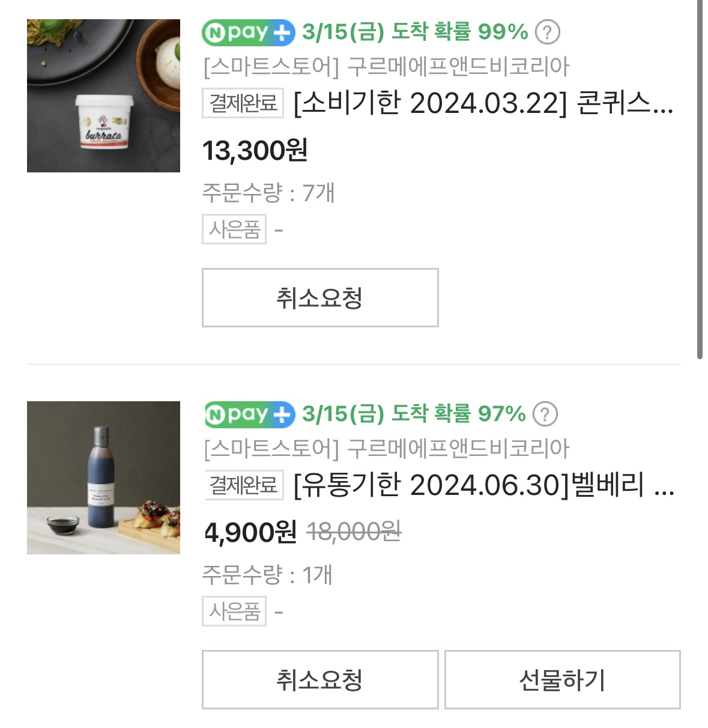This screenshot has width=708, height=728.
Task: Click the 선물하기 button
Action: click(562, 679)
